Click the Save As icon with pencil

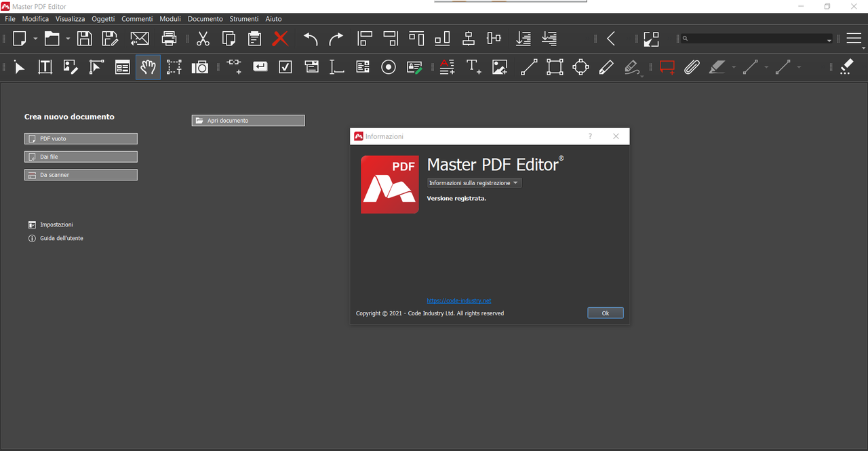click(x=110, y=39)
